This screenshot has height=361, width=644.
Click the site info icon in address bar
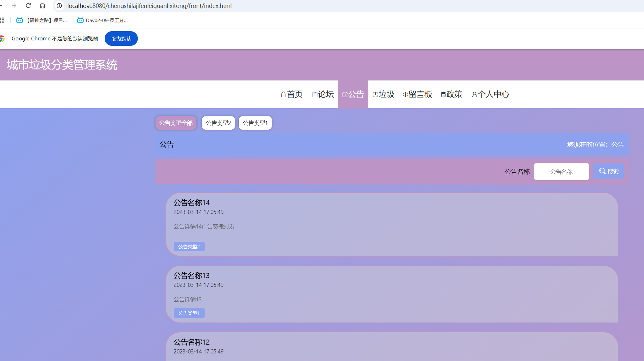[x=59, y=6]
